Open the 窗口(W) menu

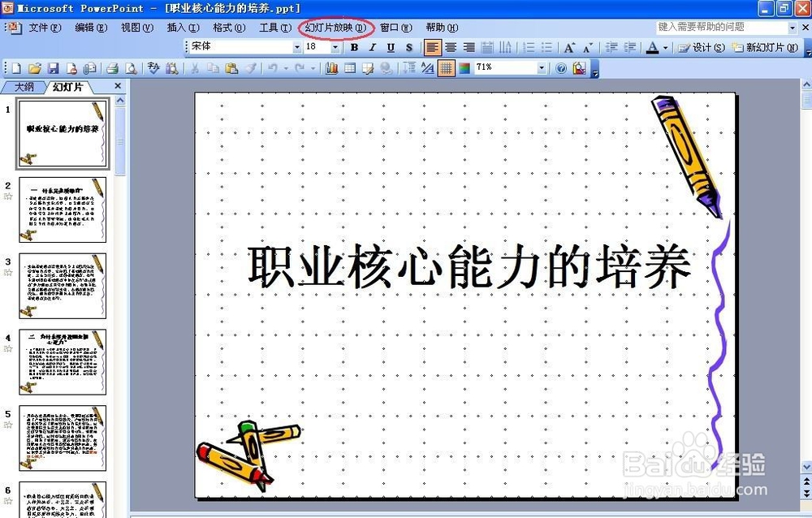[396, 28]
